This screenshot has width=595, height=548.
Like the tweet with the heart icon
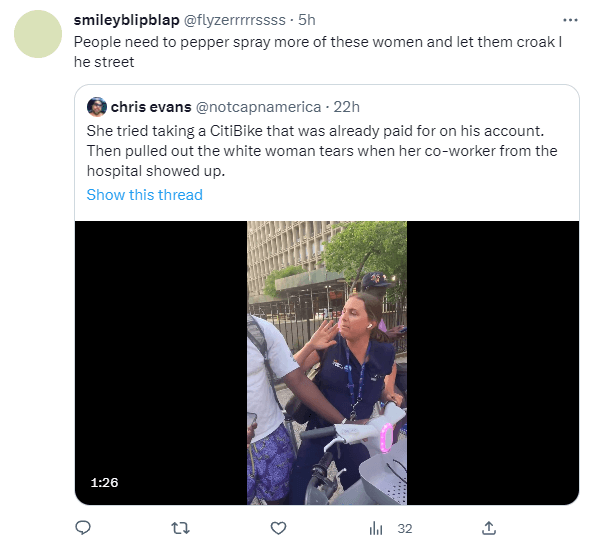point(278,528)
